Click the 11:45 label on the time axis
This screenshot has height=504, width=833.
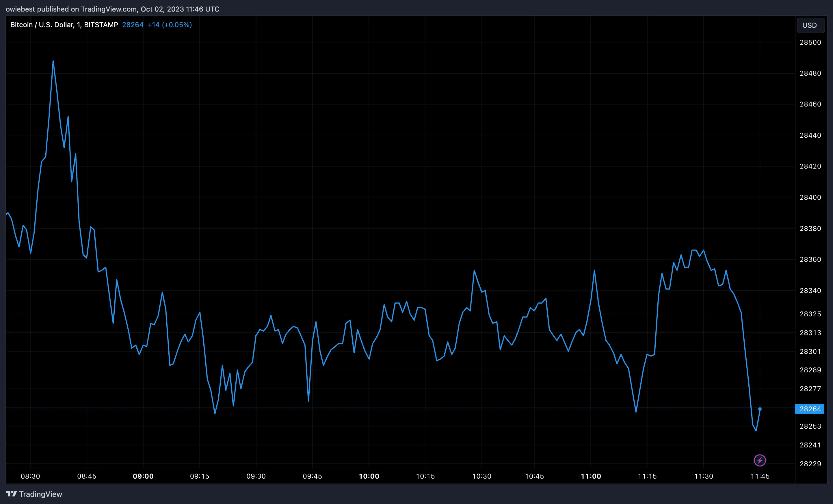(761, 476)
